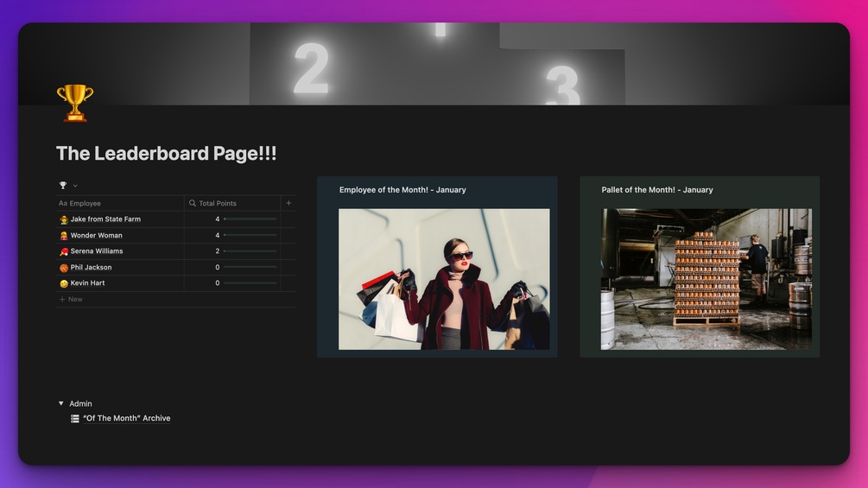Click the Serena Williams emoji icon

coord(64,251)
